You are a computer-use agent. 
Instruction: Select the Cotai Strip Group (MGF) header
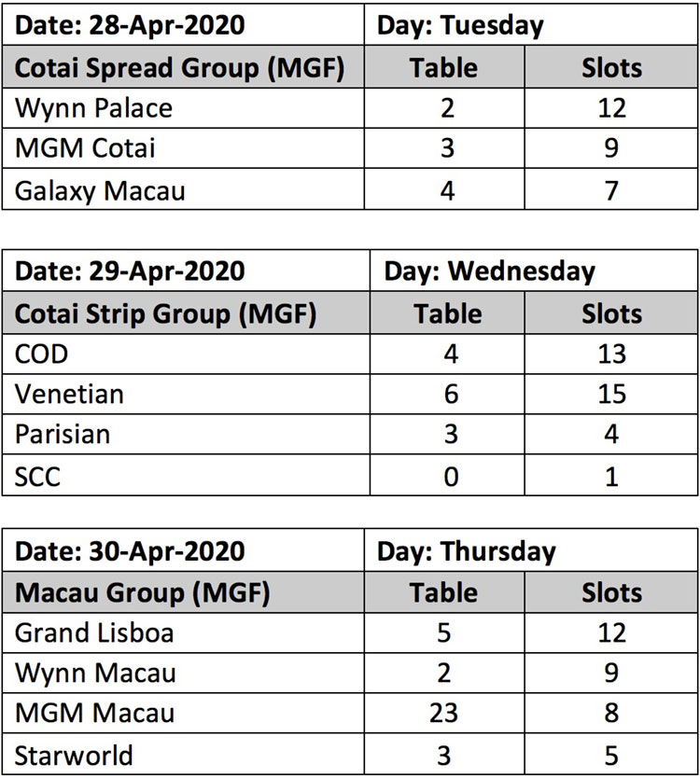[x=165, y=314]
